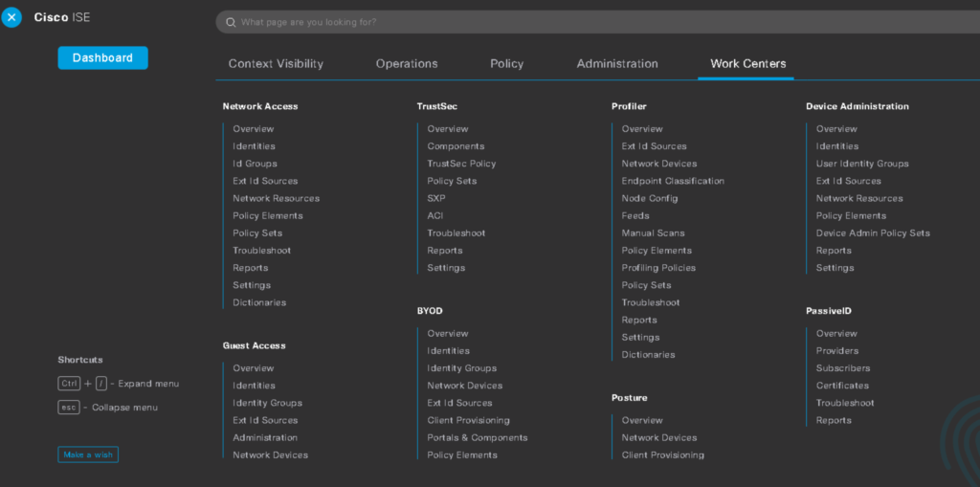The height and width of the screenshot is (487, 980).
Task: Select SXP under TrustSec
Action: 436,198
